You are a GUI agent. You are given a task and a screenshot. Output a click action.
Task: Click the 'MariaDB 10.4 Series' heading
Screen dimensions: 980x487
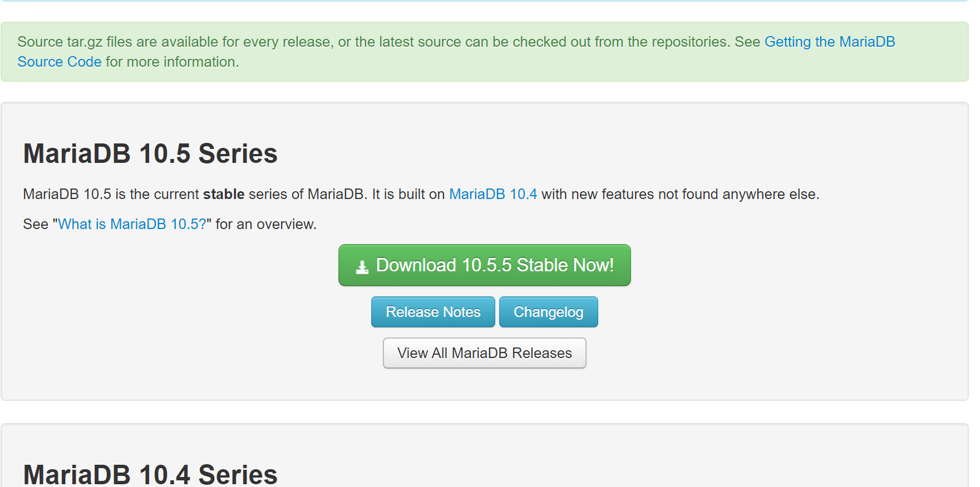[x=150, y=474]
